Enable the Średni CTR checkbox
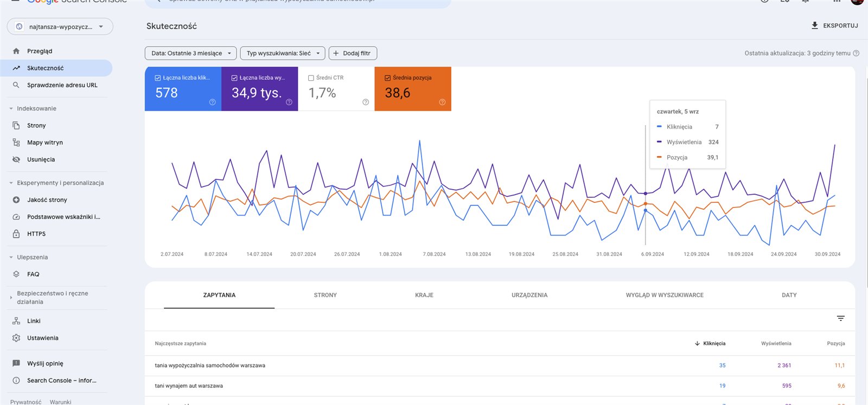 [x=311, y=78]
